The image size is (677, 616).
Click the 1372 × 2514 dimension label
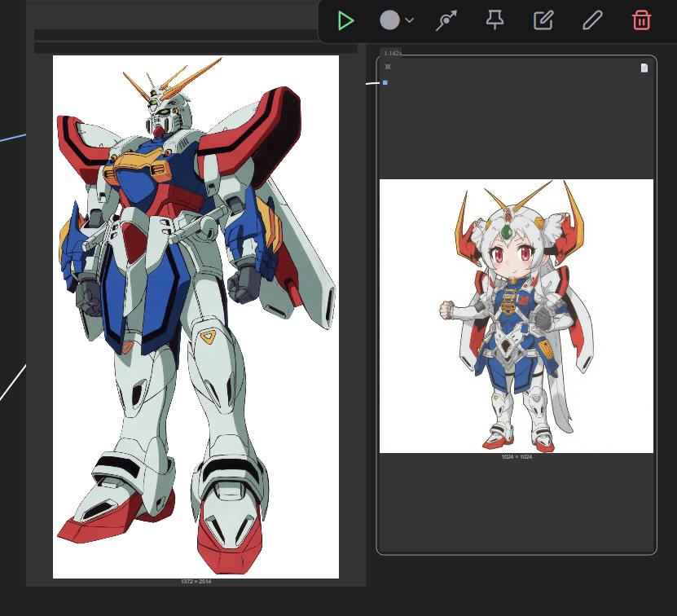pyautogui.click(x=196, y=581)
